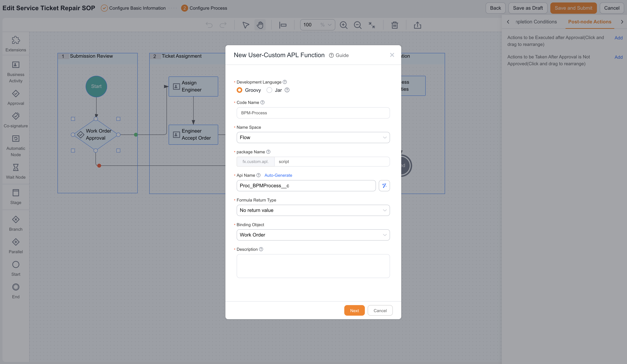Select the Start node on canvas
627x364 pixels.
pos(96,86)
